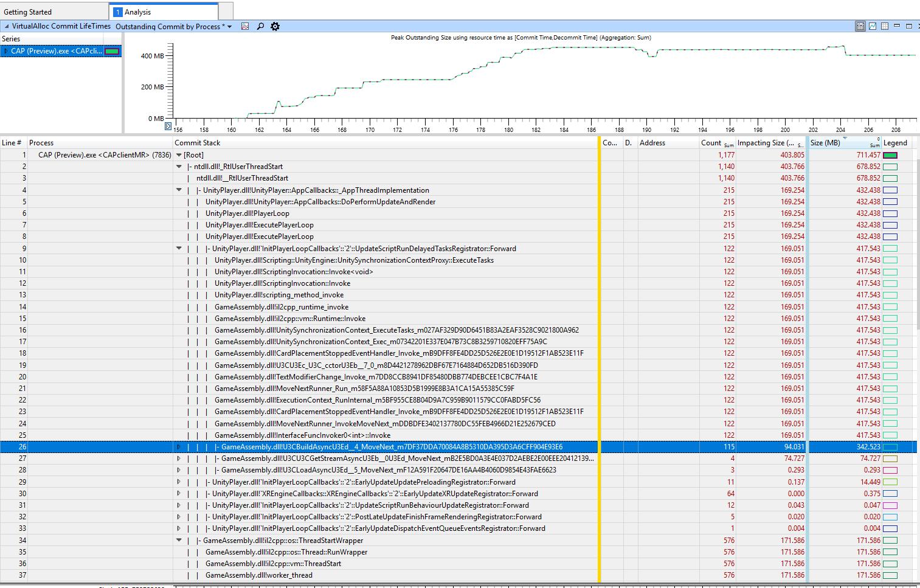
Task: Click the Count column header
Action: click(712, 142)
